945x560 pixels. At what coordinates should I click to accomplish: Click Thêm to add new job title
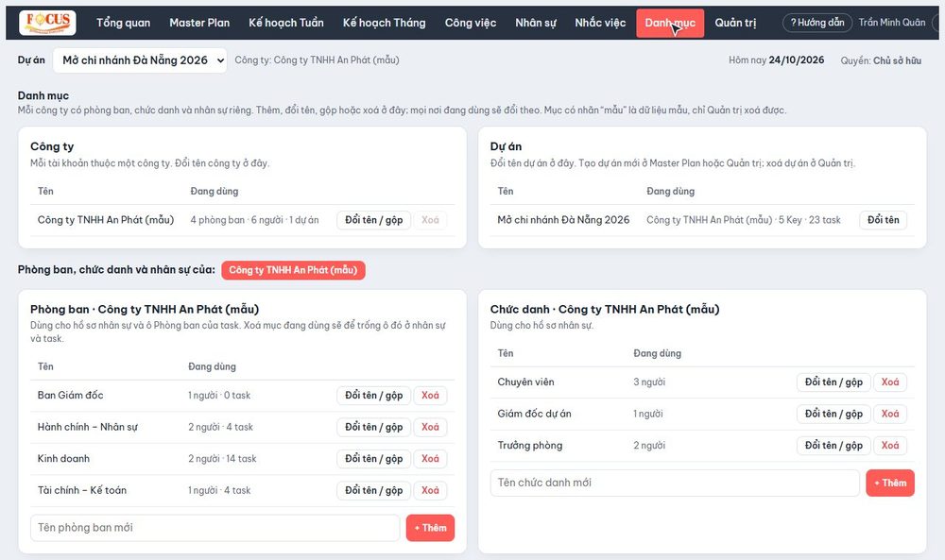890,483
